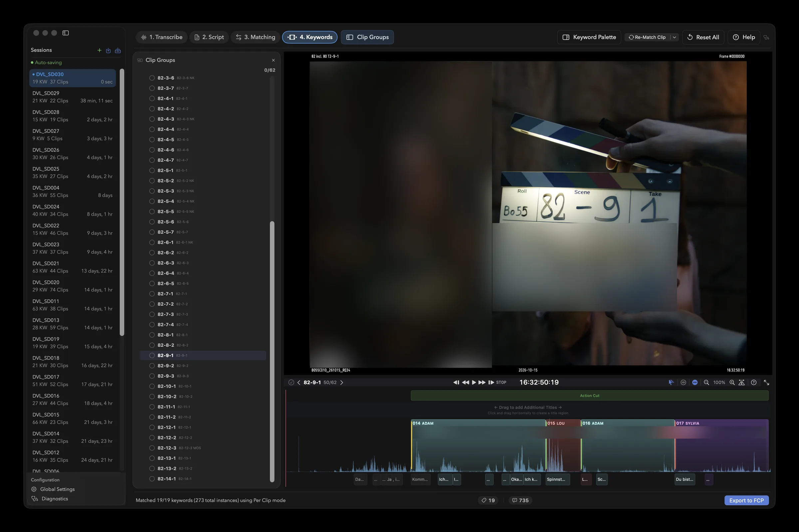Viewport: 799px width, 532px height.
Task: Click the import session icon beside plus
Action: click(x=108, y=50)
